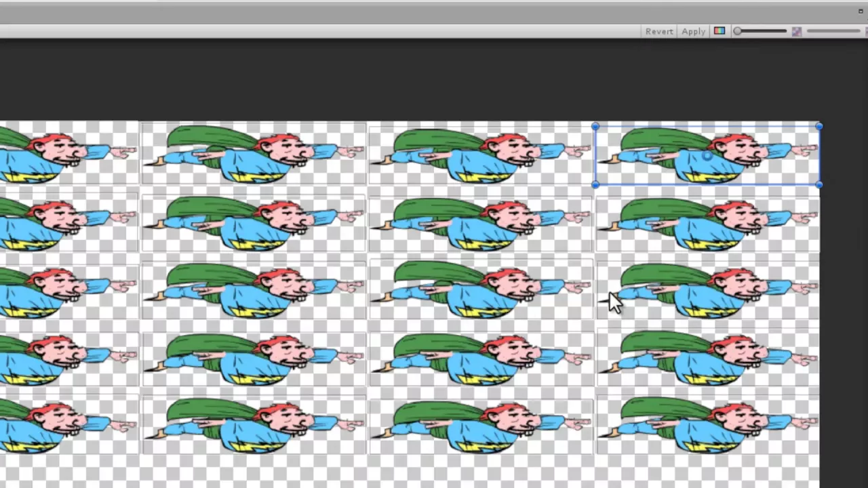Select the third-row sprite in the rightmost column
868x488 pixels.
click(x=707, y=291)
